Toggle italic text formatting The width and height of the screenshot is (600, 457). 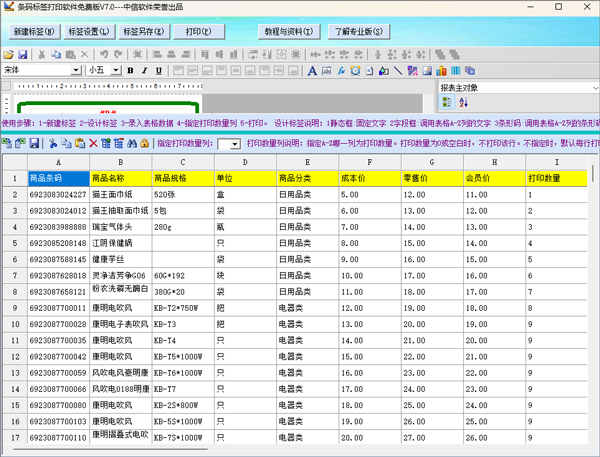(144, 71)
